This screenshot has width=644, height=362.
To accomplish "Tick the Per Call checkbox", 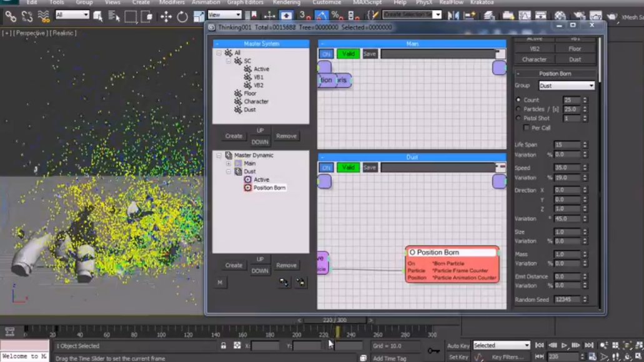I will click(527, 128).
